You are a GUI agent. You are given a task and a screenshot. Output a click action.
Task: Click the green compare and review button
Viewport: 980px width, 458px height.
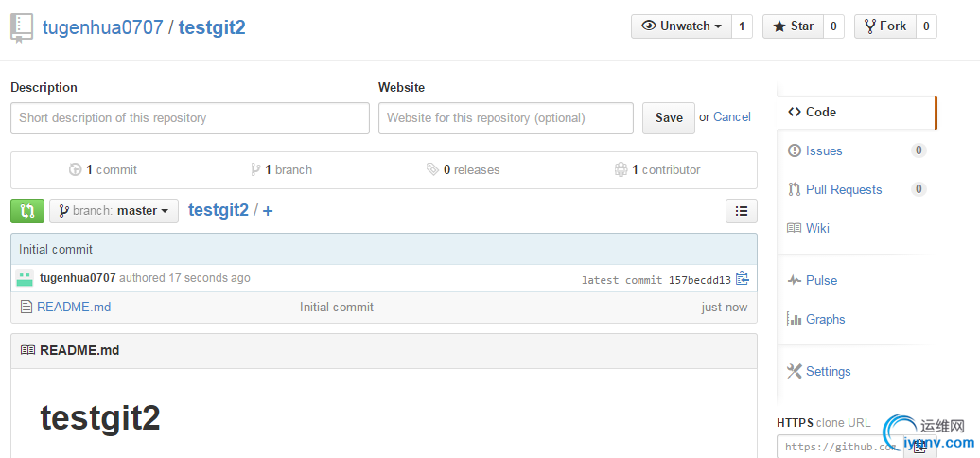[27, 211]
